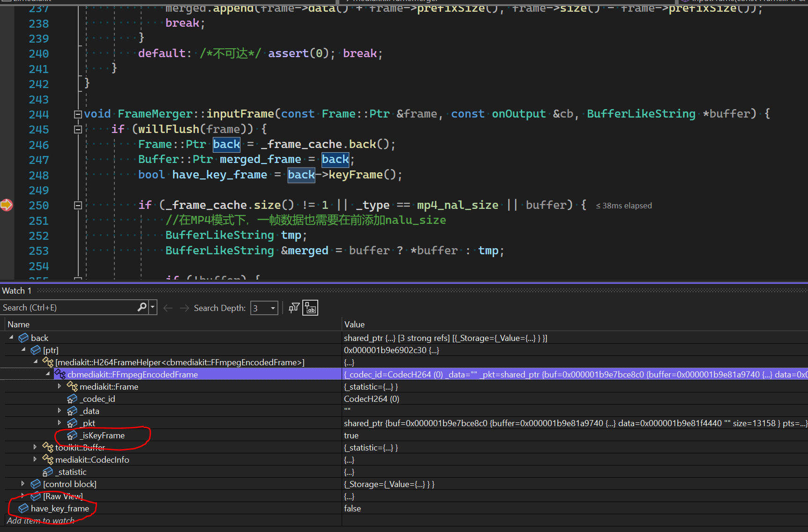Click the filter icon in the Watch toolbar
808x532 pixels.
[293, 308]
